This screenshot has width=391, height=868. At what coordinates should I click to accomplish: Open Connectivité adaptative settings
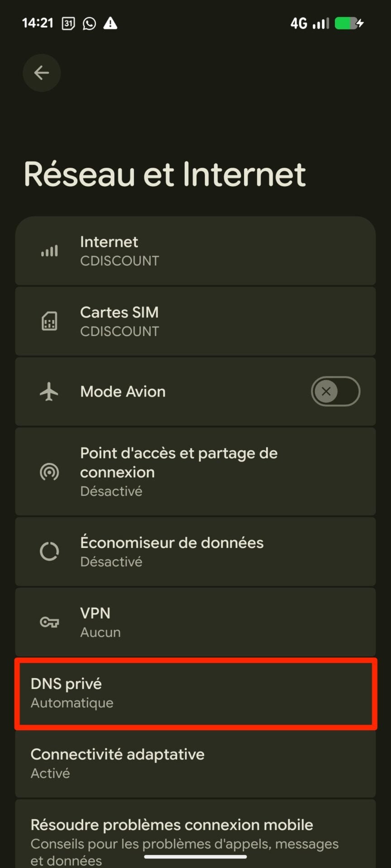tap(195, 764)
